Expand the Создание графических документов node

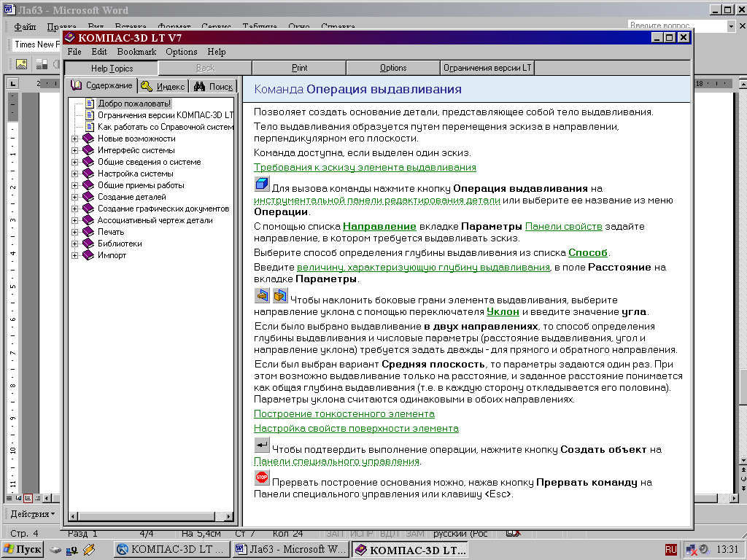coord(75,209)
